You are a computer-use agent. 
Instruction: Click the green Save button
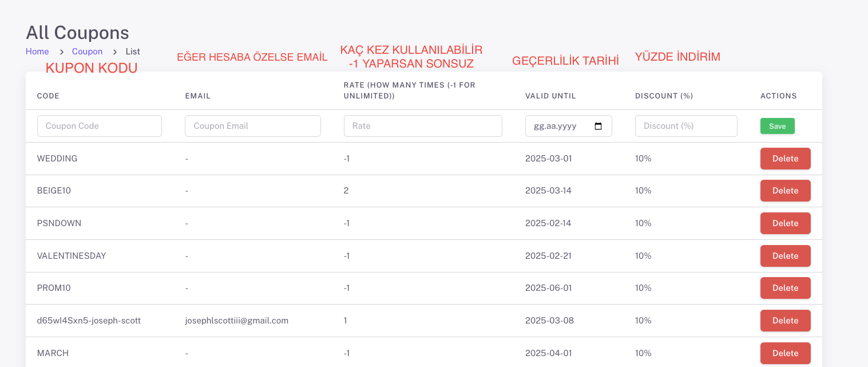click(x=777, y=125)
